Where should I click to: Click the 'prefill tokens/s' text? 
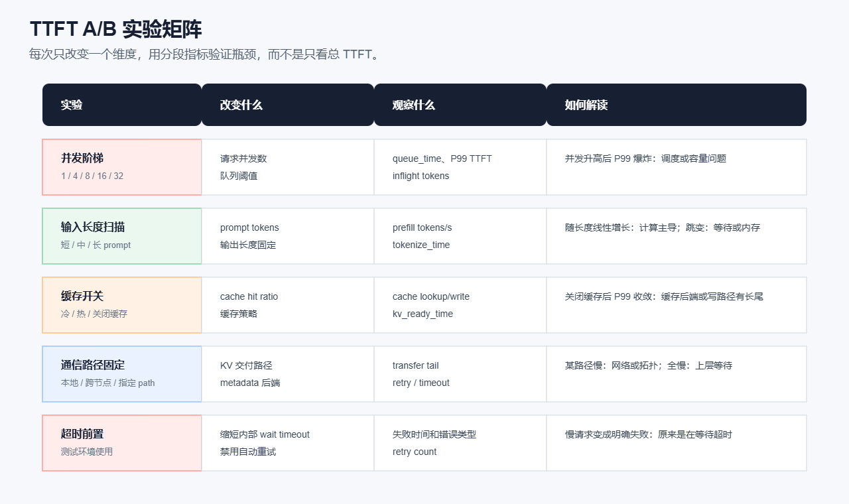(423, 227)
